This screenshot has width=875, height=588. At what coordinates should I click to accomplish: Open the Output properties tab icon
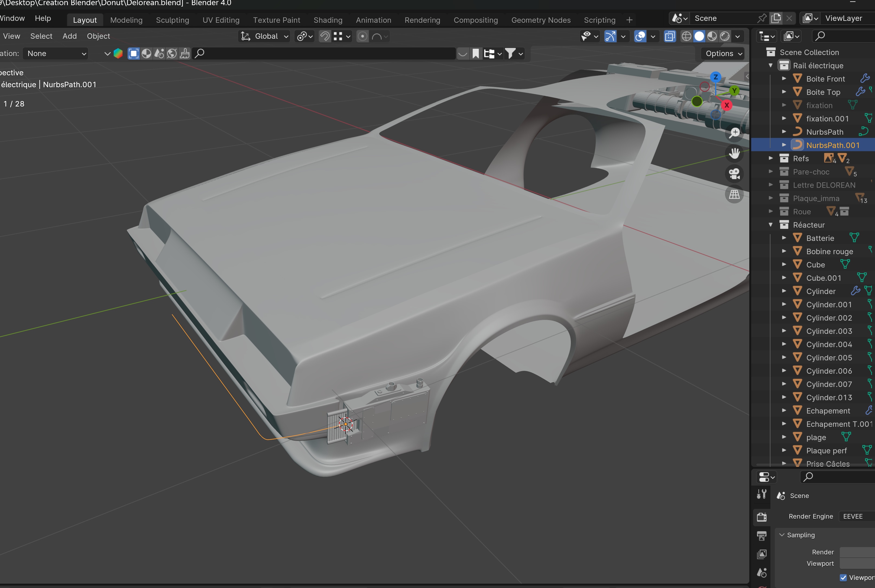[x=761, y=536]
